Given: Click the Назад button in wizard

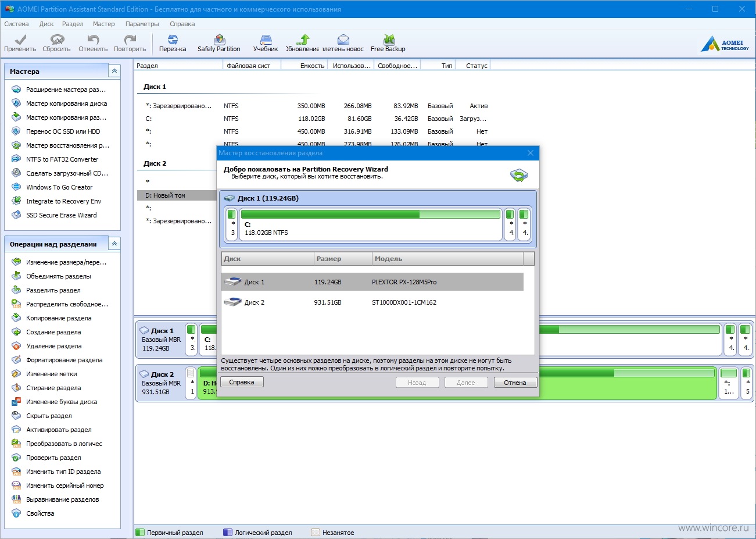Looking at the screenshot, I should [x=417, y=383].
